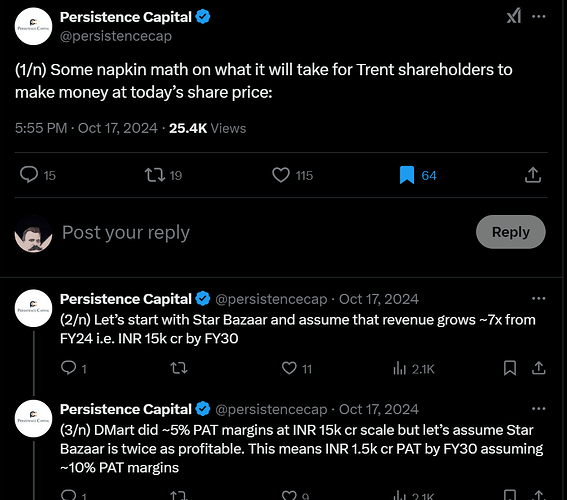Reply to the (2/n) Star Bazaar tweet
Image resolution: width=567 pixels, height=500 pixels.
click(68, 368)
